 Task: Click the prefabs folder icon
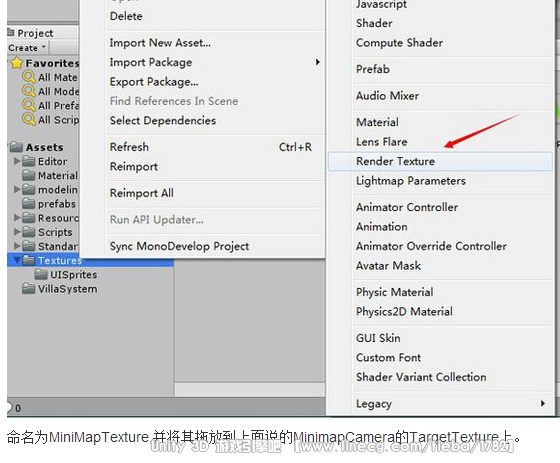click(29, 203)
